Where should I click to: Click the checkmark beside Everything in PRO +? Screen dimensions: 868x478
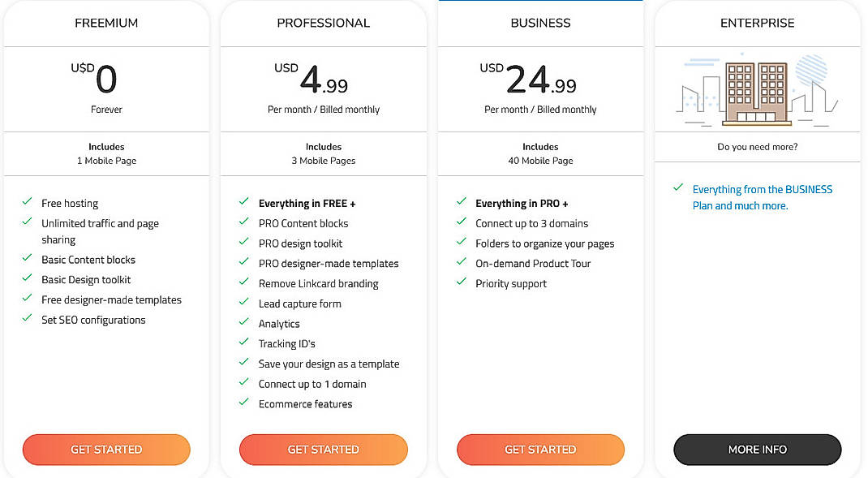[x=461, y=203]
